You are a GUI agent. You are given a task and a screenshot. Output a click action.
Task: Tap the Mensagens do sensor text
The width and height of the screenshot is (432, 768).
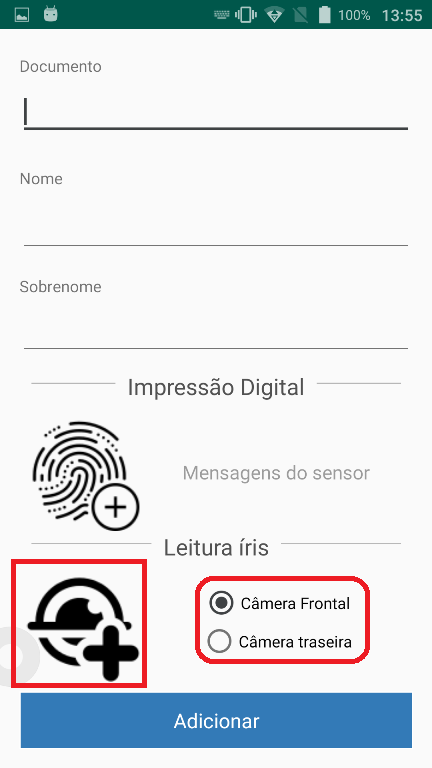[276, 473]
